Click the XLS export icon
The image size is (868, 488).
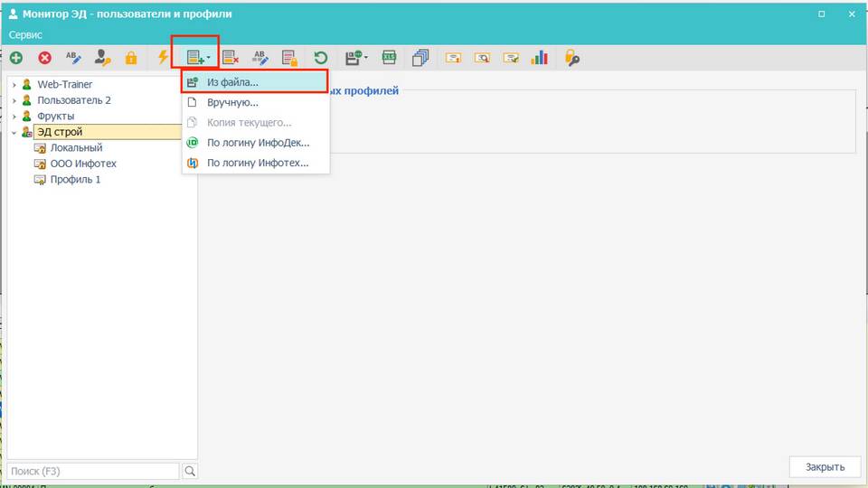(389, 58)
